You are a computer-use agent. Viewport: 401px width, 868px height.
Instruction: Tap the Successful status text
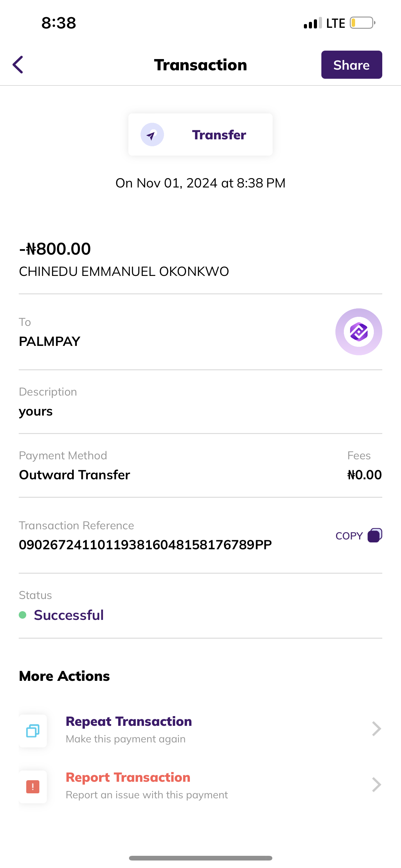point(69,615)
